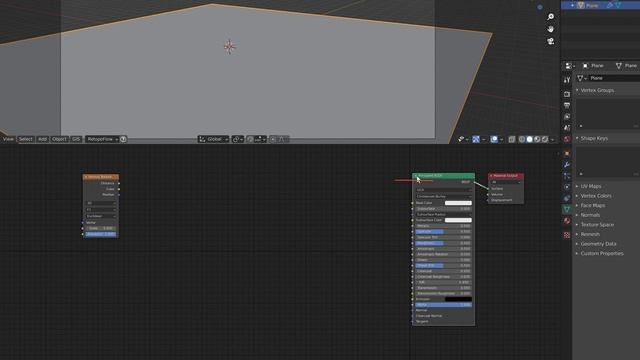Open the Render properties tab

click(567, 94)
